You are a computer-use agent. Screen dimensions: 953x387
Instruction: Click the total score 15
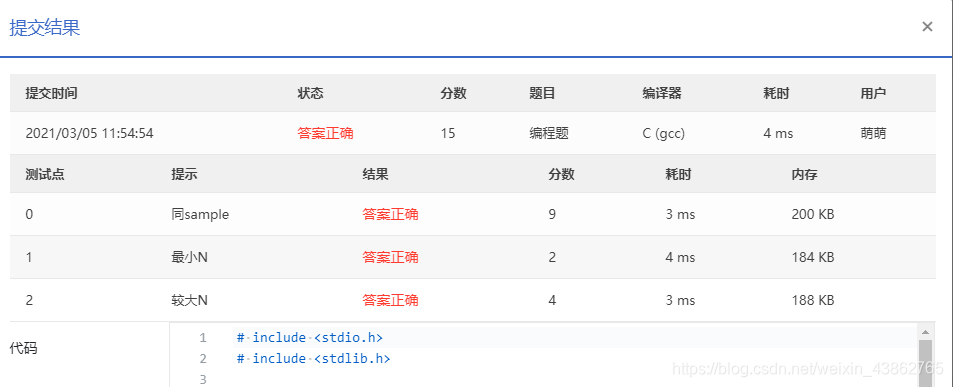(448, 134)
